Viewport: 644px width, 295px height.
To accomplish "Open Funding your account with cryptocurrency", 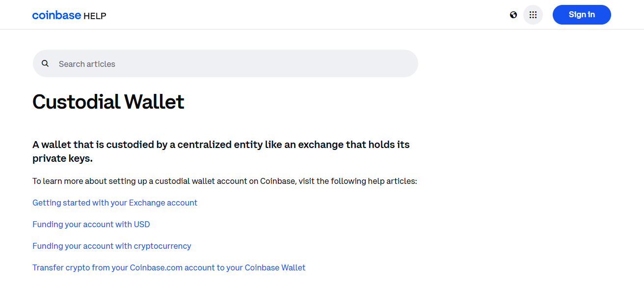I will [111, 246].
